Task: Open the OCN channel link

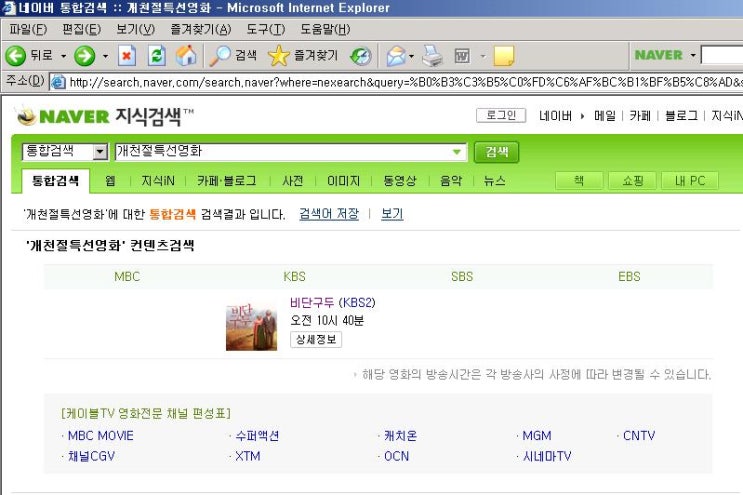Action: coord(397,457)
